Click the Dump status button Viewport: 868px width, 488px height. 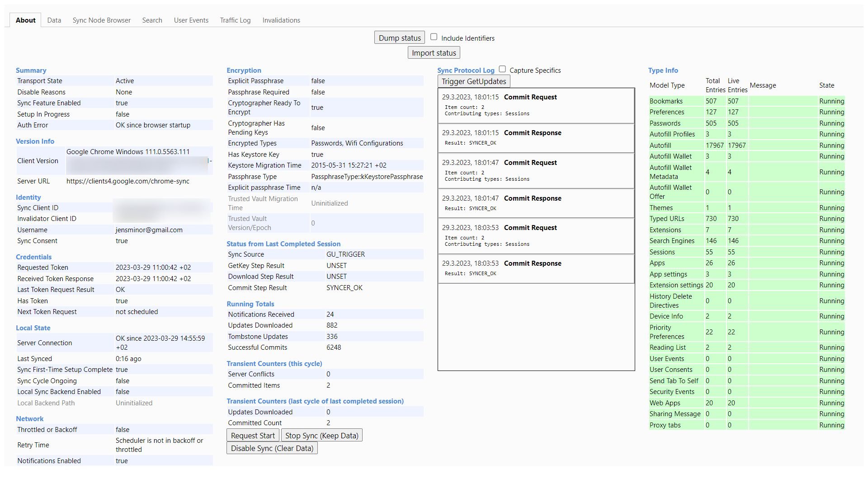click(399, 38)
